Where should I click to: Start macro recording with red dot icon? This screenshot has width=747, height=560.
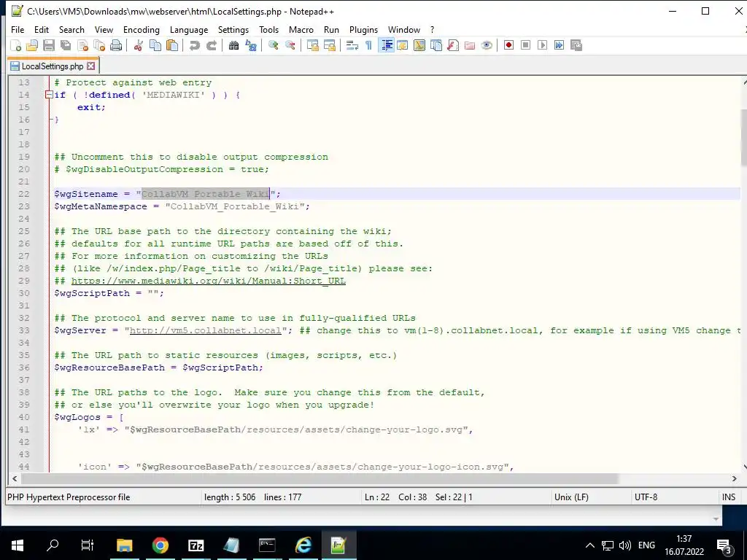(508, 45)
